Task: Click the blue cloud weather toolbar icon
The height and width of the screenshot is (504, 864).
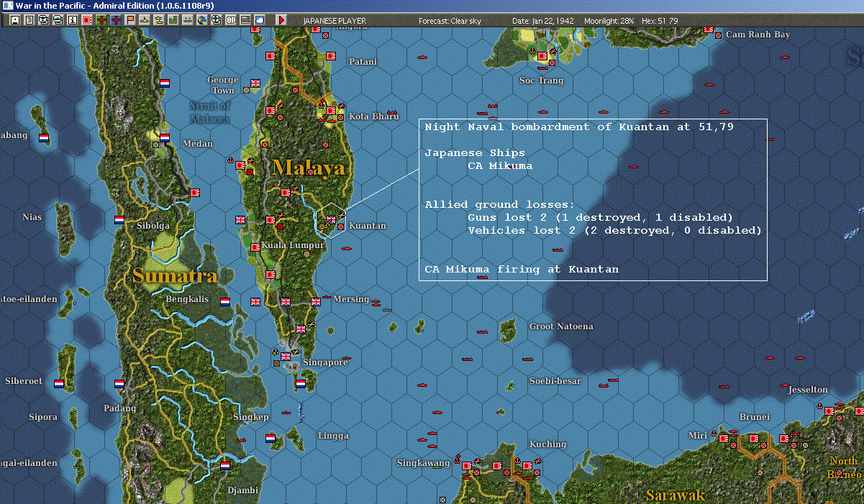Action: (x=260, y=20)
